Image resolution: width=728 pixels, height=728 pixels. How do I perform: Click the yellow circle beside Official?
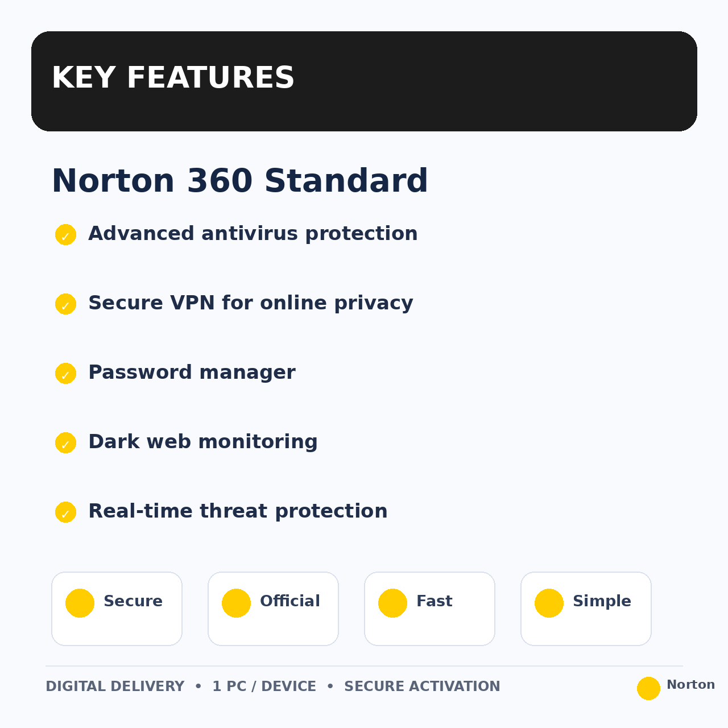click(x=236, y=603)
